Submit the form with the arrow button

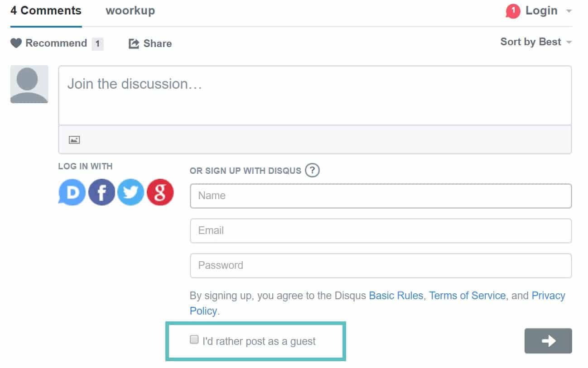[x=548, y=341]
